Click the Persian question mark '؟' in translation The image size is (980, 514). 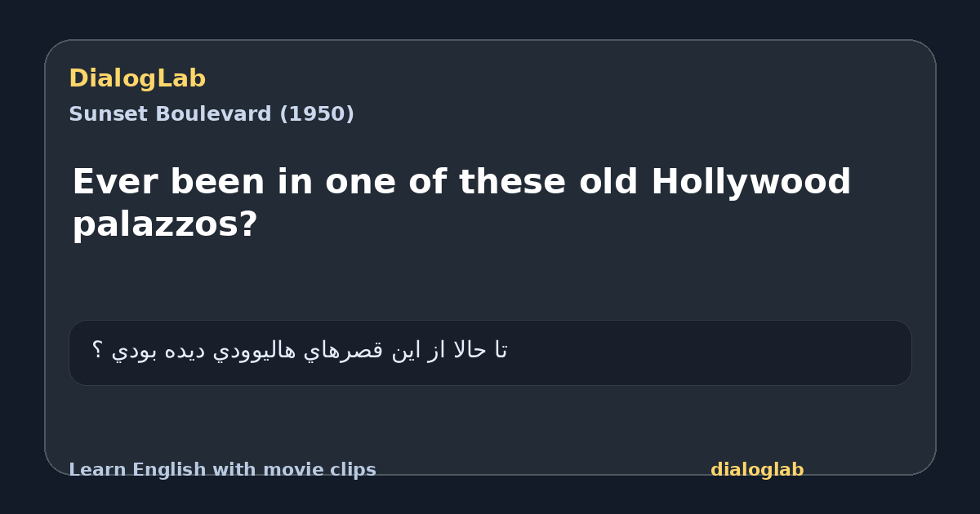pyautogui.click(x=97, y=350)
